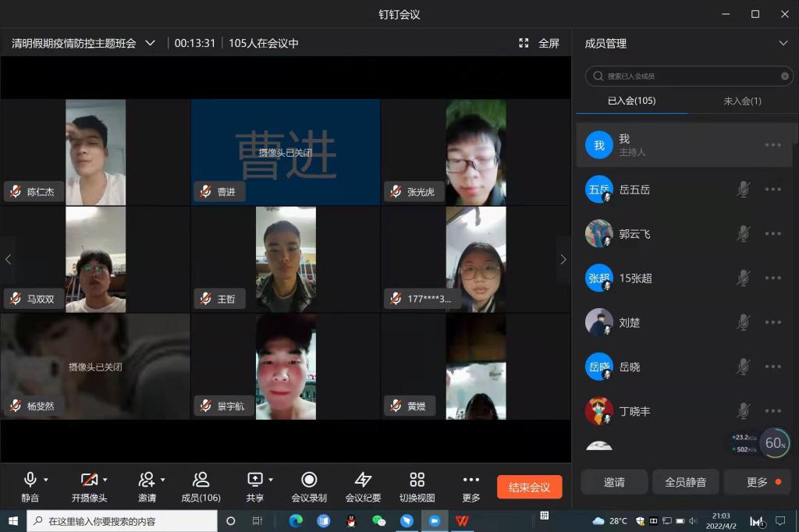
Task: Clear the member search field
Action: [x=785, y=76]
